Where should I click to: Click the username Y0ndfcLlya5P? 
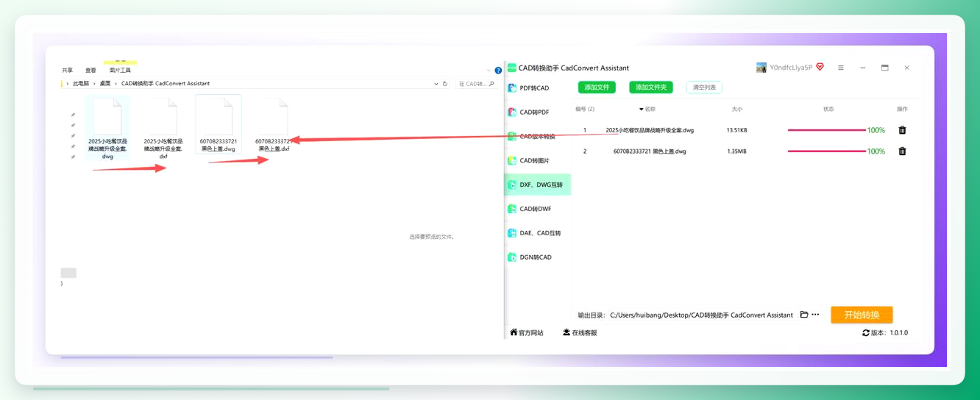click(791, 68)
